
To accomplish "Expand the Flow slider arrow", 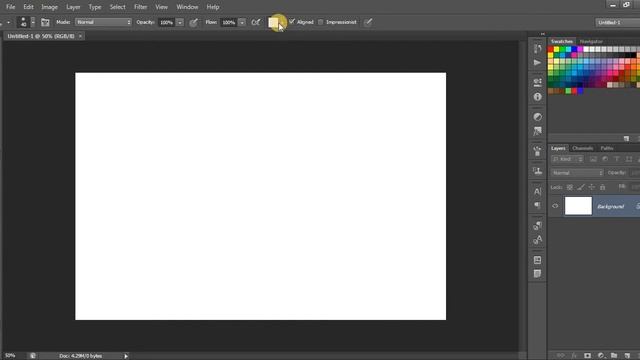I will click(242, 22).
